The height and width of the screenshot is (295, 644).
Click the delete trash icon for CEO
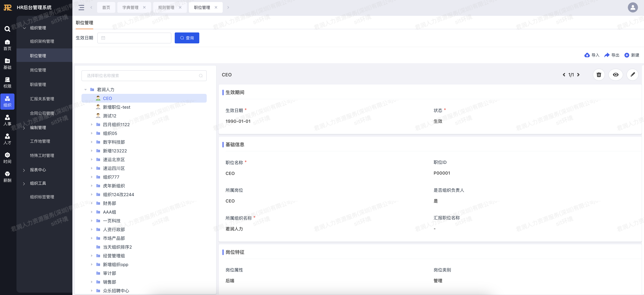pos(599,75)
